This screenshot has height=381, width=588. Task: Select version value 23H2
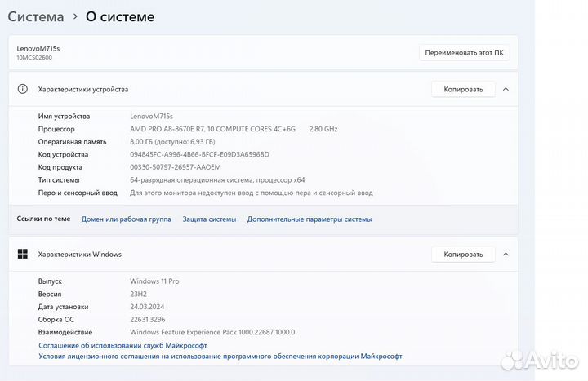point(138,294)
